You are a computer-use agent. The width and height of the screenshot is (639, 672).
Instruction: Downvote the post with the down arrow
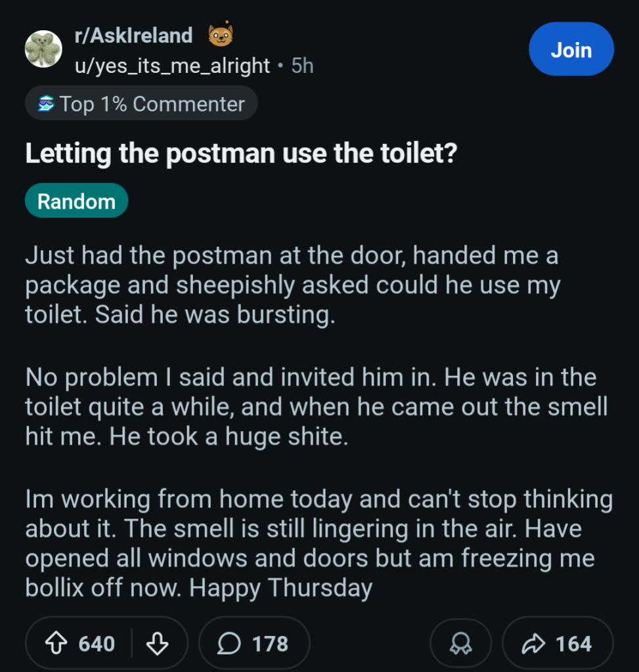pos(157,644)
